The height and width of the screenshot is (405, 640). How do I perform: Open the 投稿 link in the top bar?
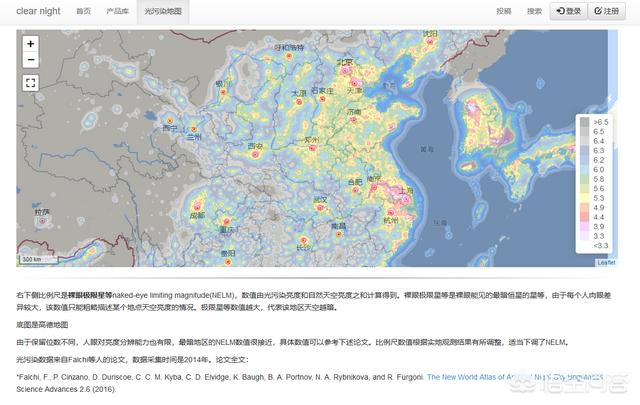click(x=503, y=11)
